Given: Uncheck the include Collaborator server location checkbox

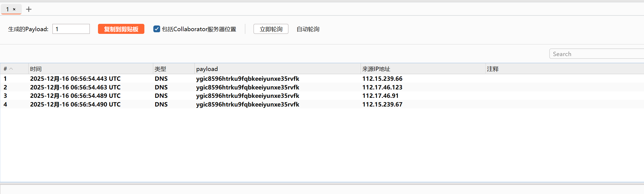Looking at the screenshot, I should click(x=157, y=29).
